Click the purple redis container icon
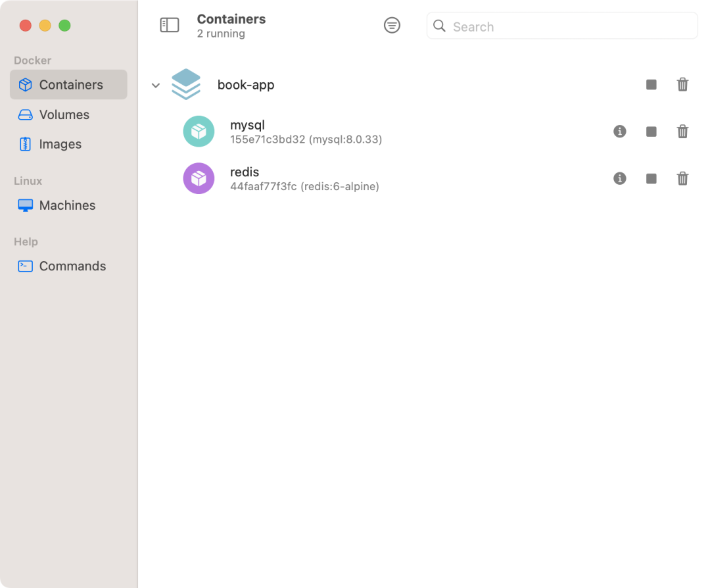The width and height of the screenshot is (710, 588). 199,178
